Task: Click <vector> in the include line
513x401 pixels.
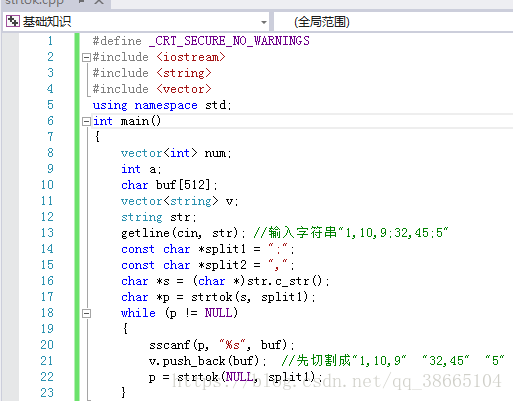Action: (184, 89)
